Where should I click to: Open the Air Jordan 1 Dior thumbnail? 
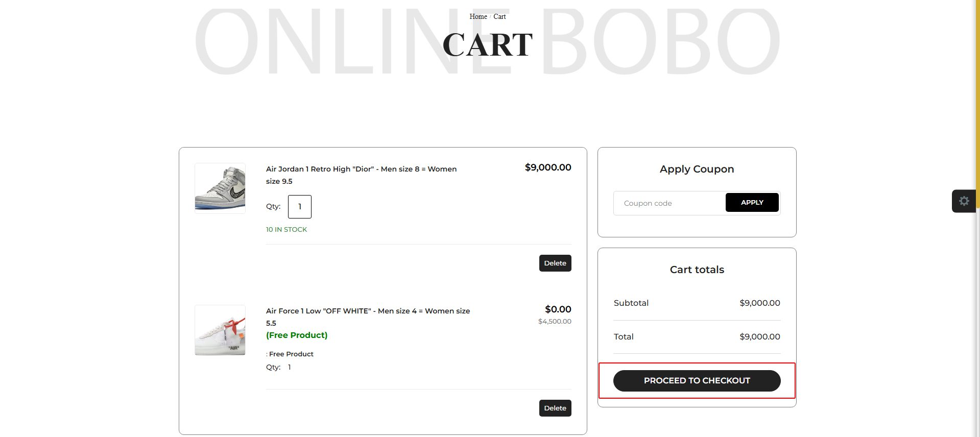coord(220,188)
